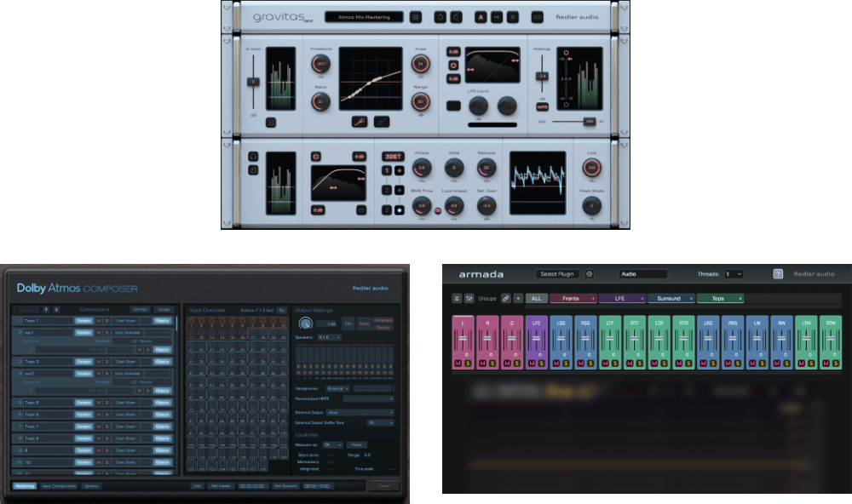Click the square icon below the headphones
Screen dimensions: 852x504
click(x=253, y=170)
